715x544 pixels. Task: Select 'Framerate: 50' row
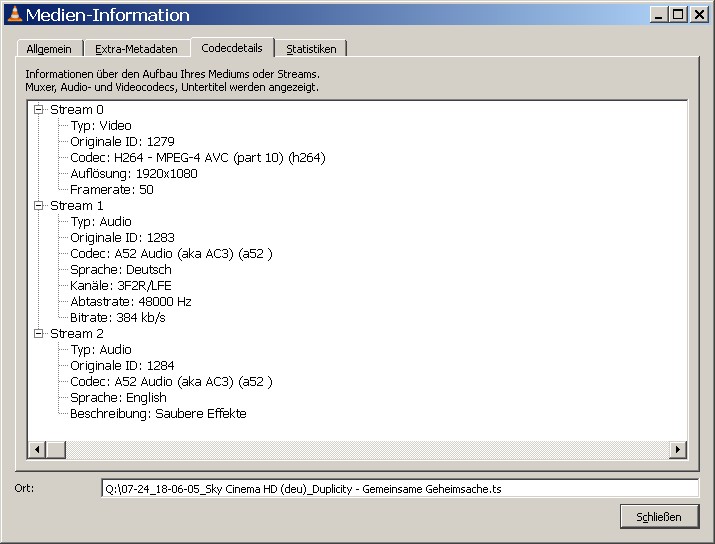pos(112,190)
